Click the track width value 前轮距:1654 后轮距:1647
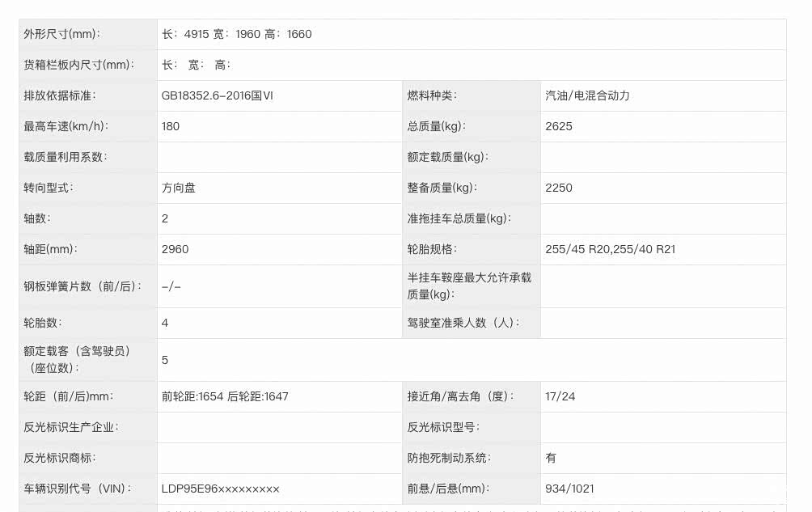 point(225,396)
